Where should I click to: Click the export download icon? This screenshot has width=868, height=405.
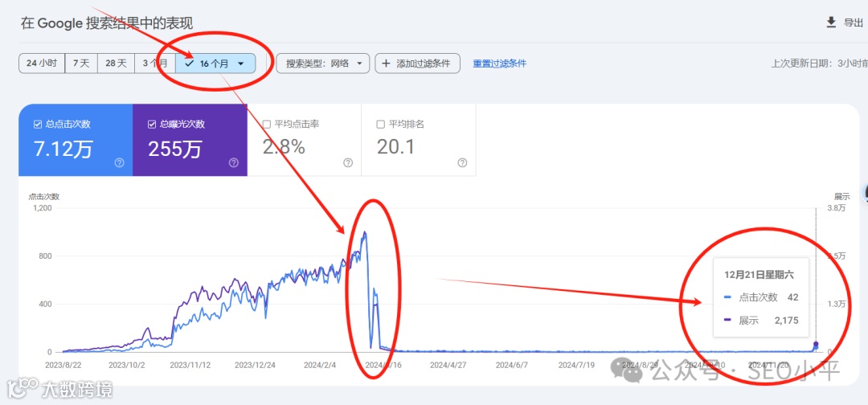click(x=830, y=22)
